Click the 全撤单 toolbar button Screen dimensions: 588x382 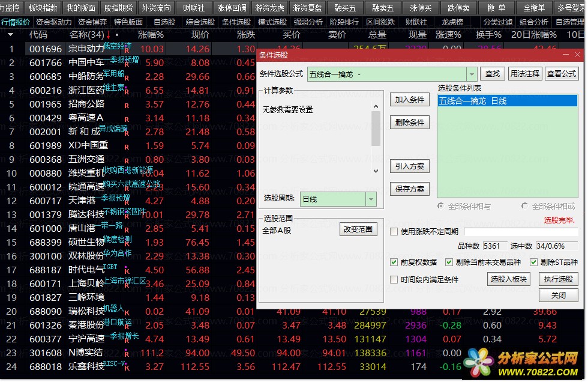coord(534,7)
